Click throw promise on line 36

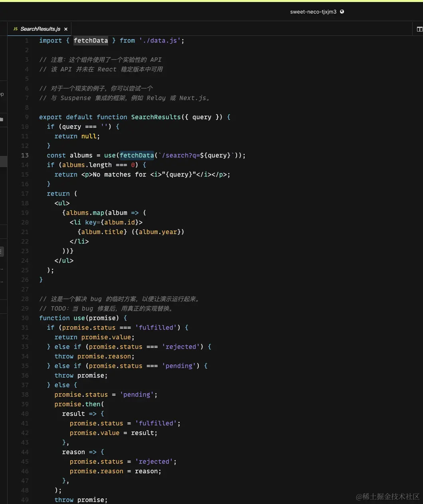[x=81, y=376]
